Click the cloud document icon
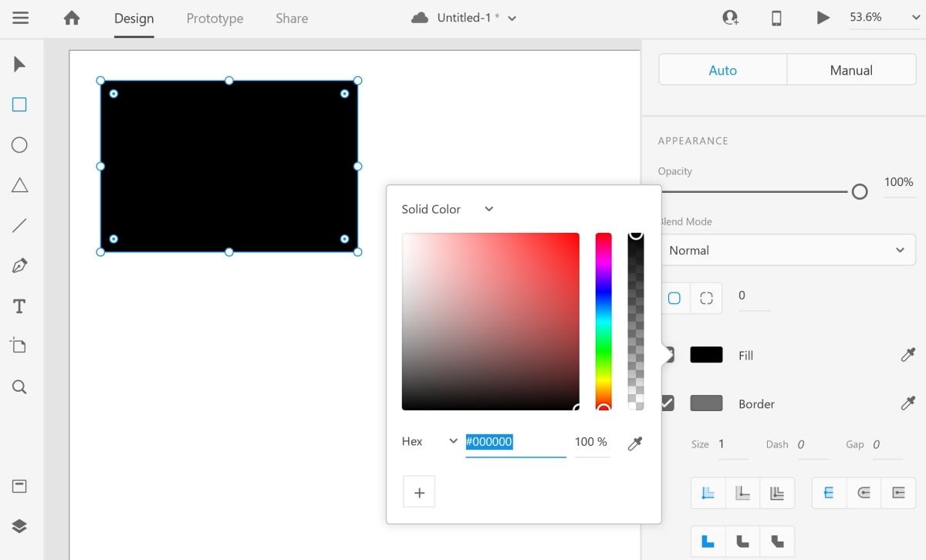 [420, 18]
